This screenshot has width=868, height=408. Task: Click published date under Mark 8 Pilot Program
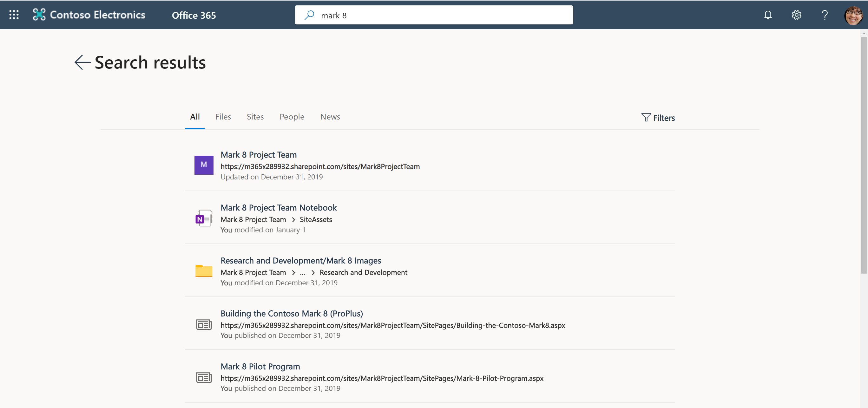(x=280, y=388)
